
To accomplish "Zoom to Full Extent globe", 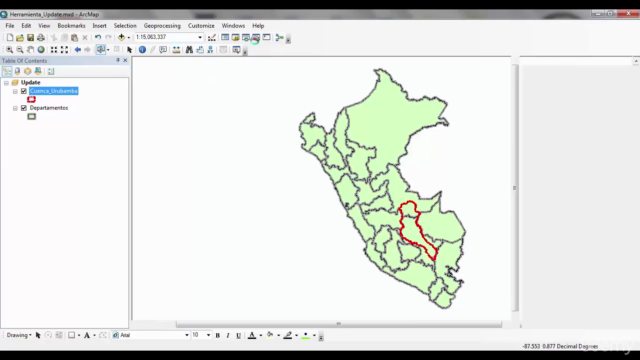I will [x=41, y=50].
